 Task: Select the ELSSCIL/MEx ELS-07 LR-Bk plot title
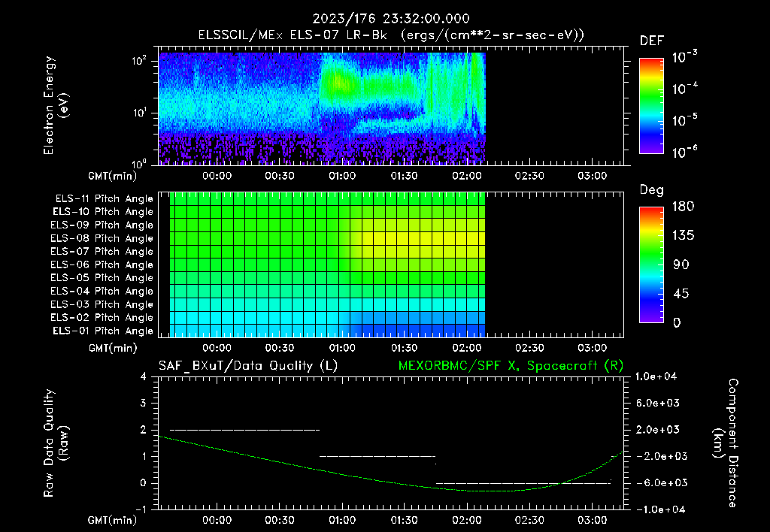391,35
